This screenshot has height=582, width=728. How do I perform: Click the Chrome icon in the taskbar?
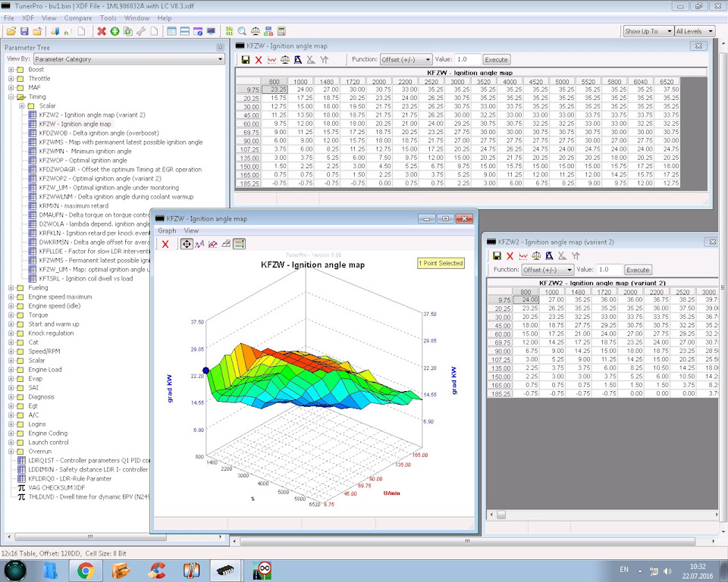point(85,571)
